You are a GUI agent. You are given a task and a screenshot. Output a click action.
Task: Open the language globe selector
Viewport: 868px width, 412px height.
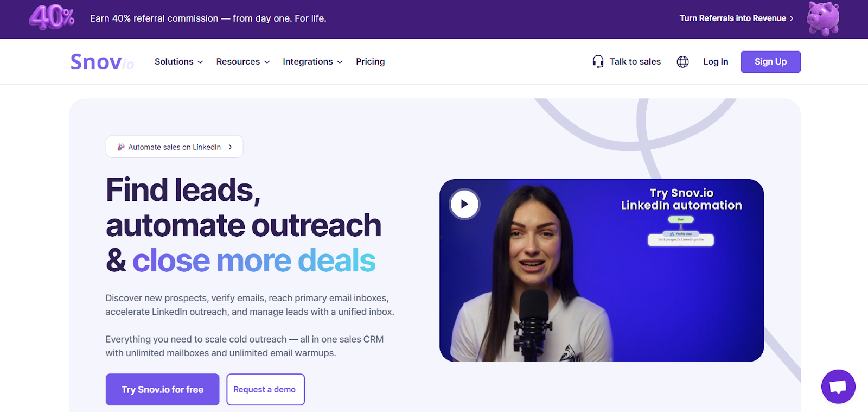tap(682, 62)
